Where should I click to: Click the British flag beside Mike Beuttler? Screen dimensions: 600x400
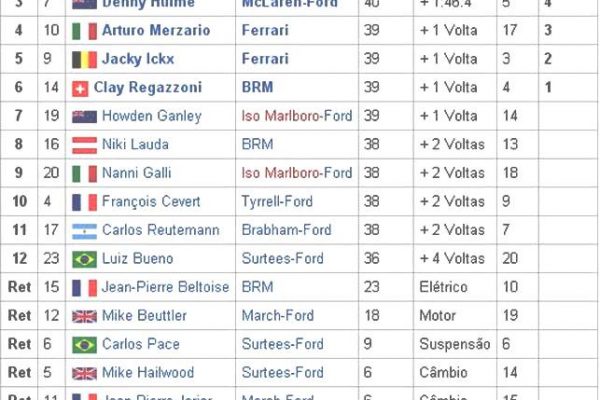coord(85,317)
